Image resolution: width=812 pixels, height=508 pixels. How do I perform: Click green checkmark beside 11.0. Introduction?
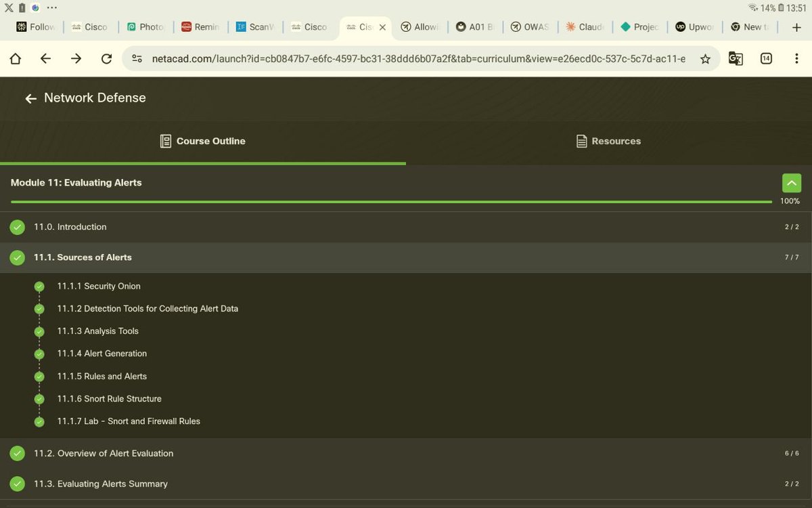pos(18,227)
